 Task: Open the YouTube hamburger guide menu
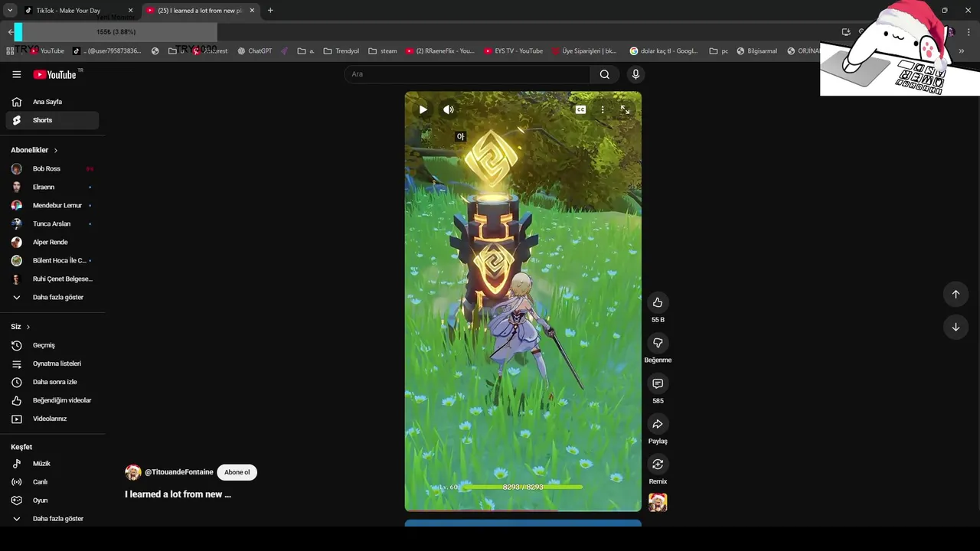tap(16, 74)
